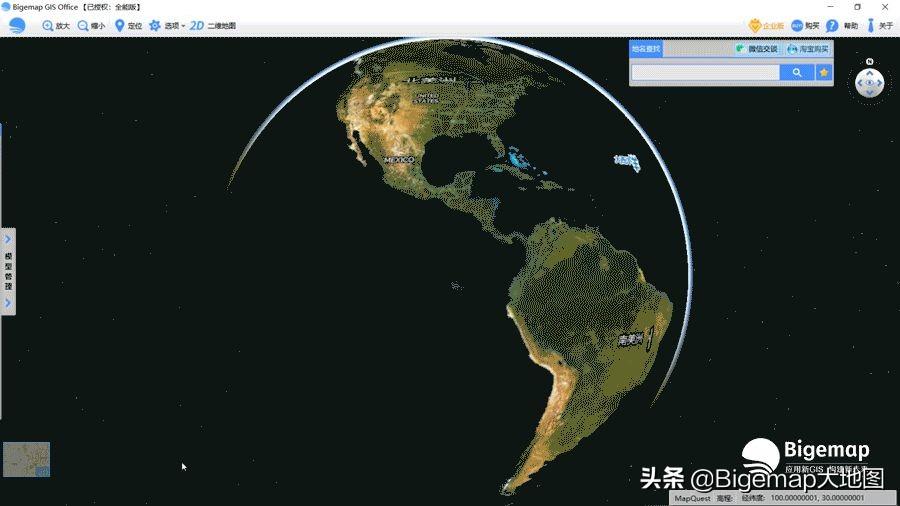This screenshot has height=506, width=900.
Task: Click the zoom out (缩小) magnifier icon
Action: click(83, 25)
